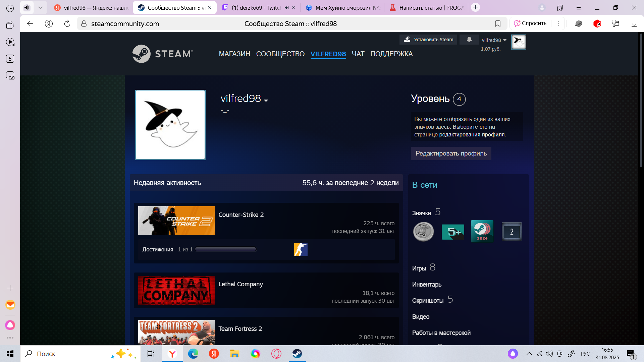Switch to the vilfred98 Яндекс search tab
Screen dimensions: 644x362
click(92, 8)
